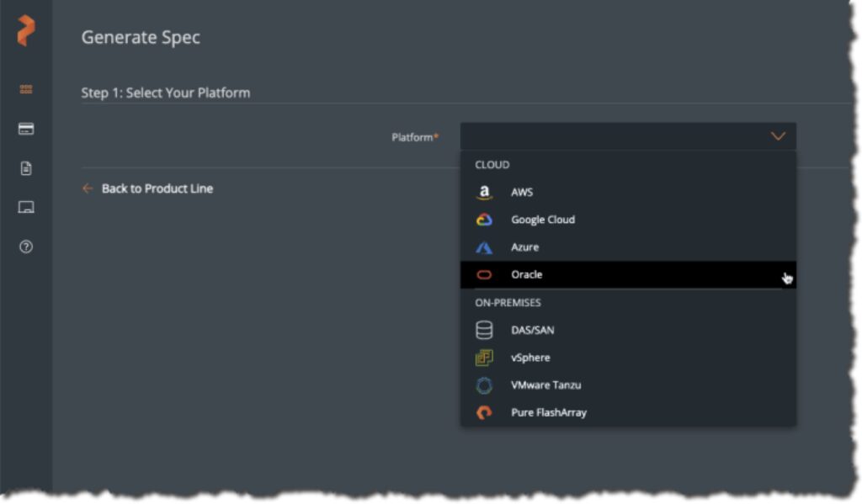Collapse the Platform dropdown with the orange chevron
862x504 pixels.
778,136
